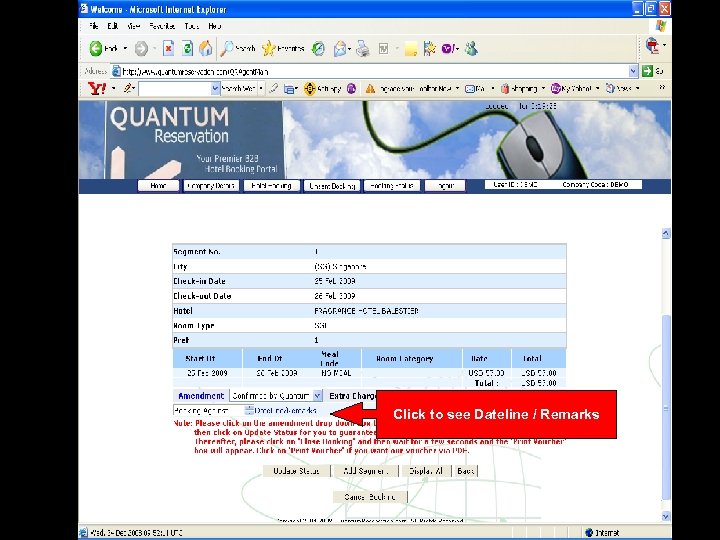Screen dimensions: 720x540
Task: Click the highlighter icon on Yahoo toolbar
Action: [x=274, y=88]
